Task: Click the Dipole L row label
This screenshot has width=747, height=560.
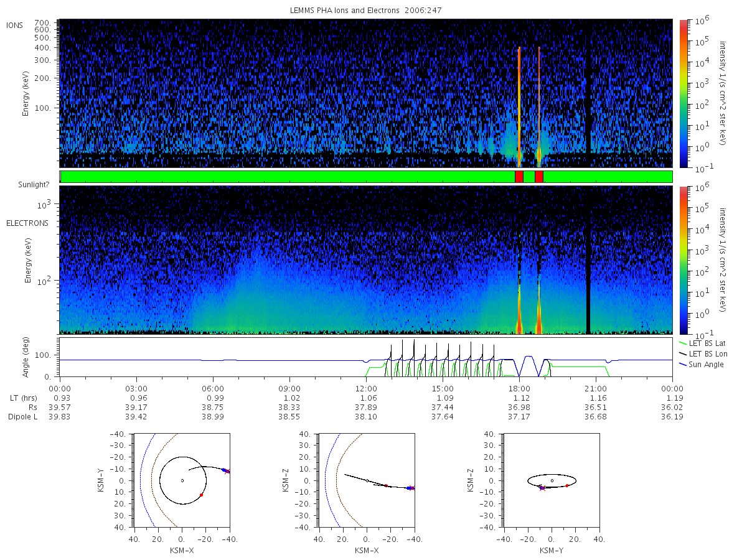Action: (x=22, y=416)
